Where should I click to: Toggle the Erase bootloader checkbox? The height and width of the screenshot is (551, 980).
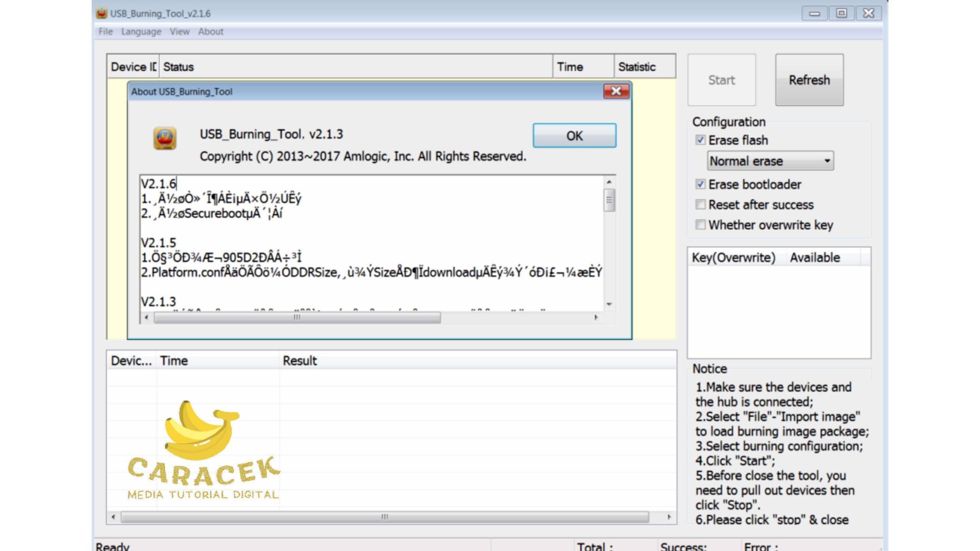tap(701, 184)
